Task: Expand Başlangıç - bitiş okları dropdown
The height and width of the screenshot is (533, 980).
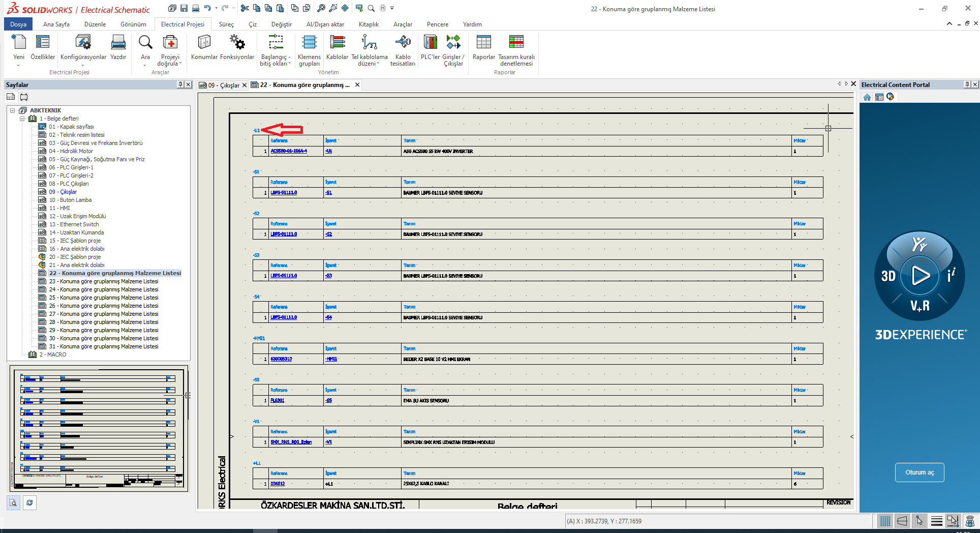Action: [290, 64]
